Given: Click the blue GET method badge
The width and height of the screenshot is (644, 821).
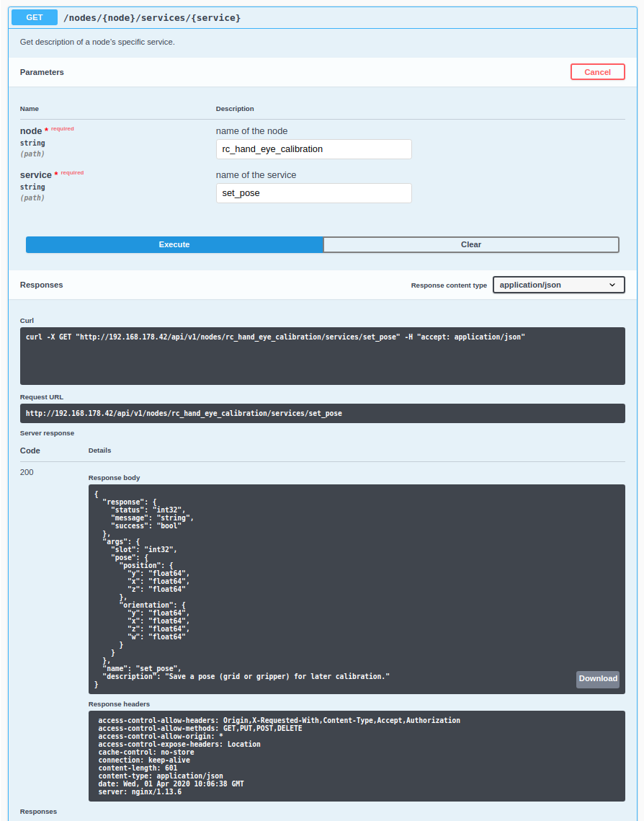Looking at the screenshot, I should (x=35, y=17).
